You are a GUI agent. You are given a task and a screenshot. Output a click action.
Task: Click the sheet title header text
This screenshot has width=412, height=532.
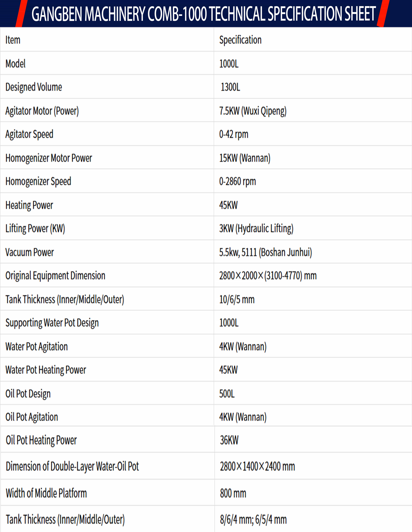tap(204, 14)
